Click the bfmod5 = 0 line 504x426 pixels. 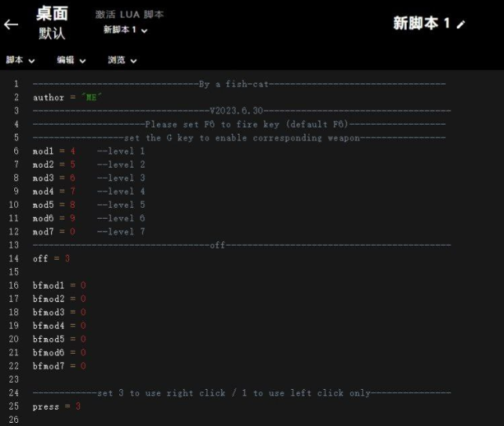tap(59, 339)
